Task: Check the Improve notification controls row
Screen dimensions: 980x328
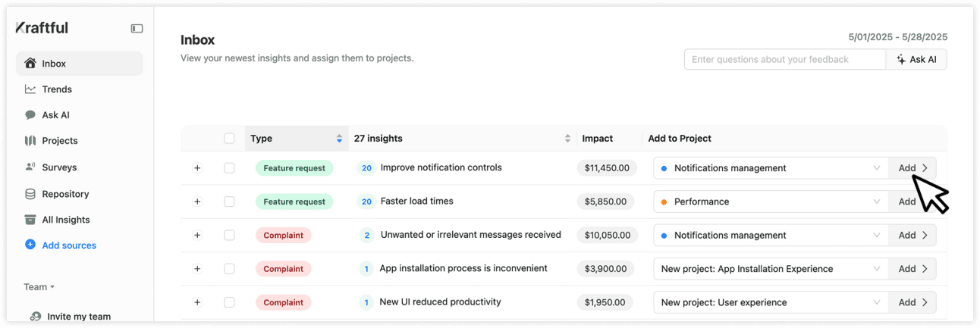Action: tap(229, 168)
